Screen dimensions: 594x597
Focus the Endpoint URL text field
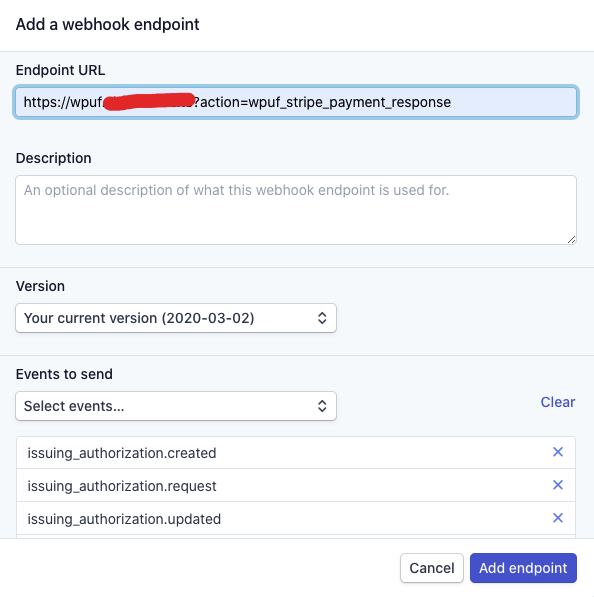pyautogui.click(x=296, y=102)
